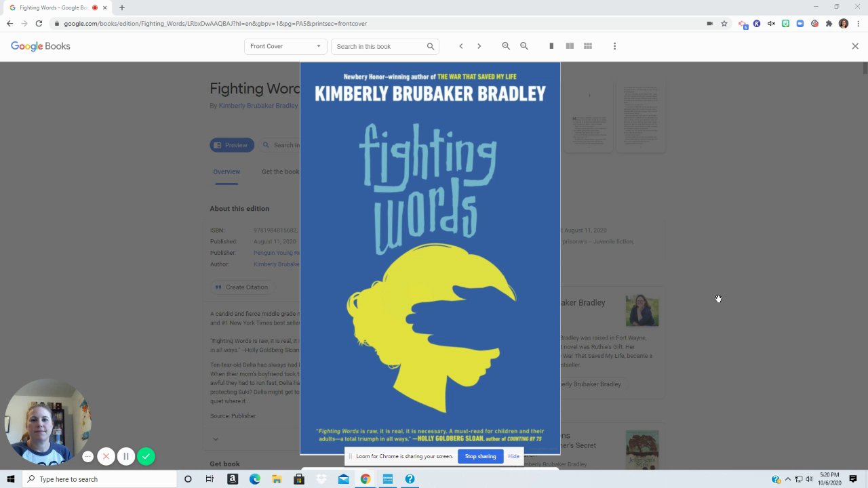Go to the previous page of the book
Image resolution: width=868 pixels, height=488 pixels.
[461, 46]
